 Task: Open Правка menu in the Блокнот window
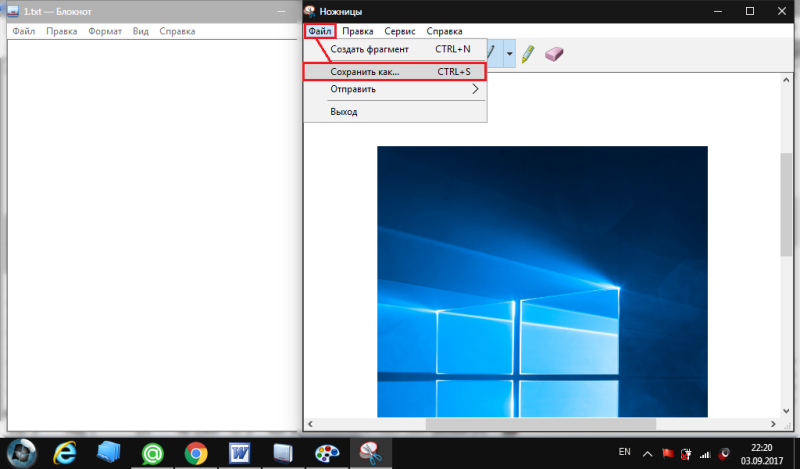[x=62, y=31]
